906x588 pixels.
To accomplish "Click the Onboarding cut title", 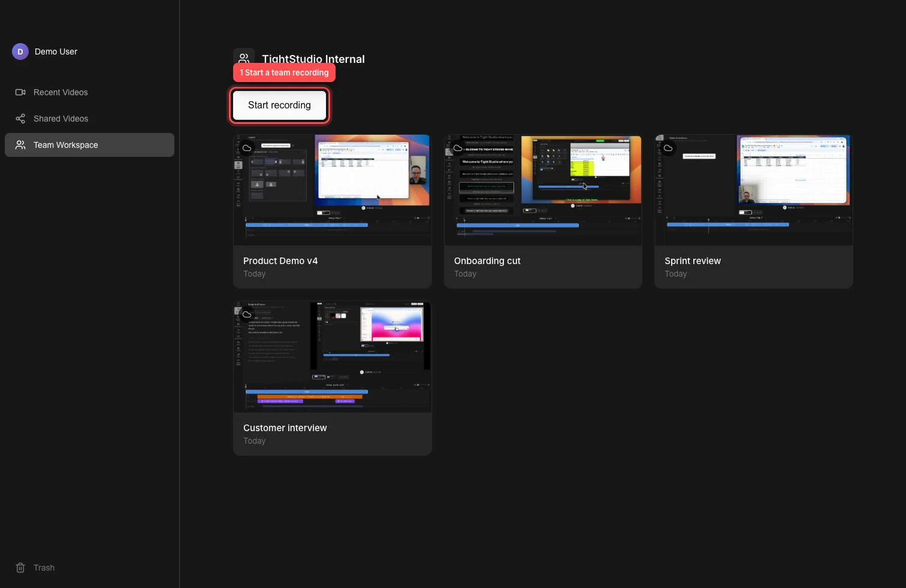I will [x=487, y=261].
